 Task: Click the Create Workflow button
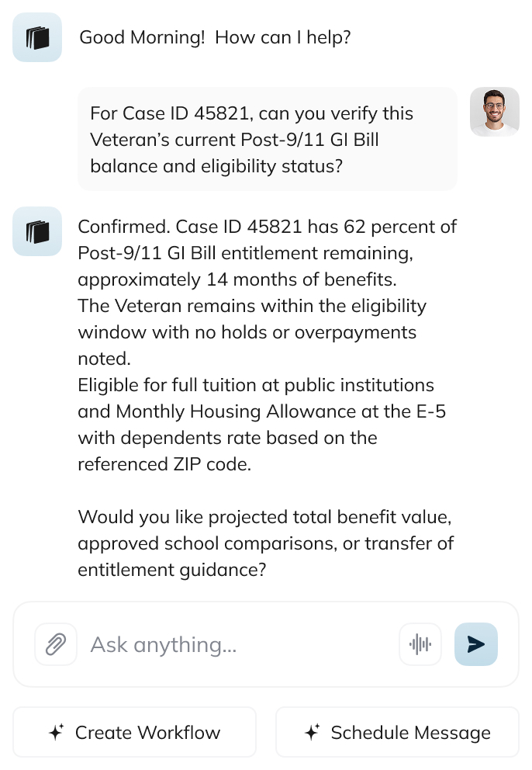click(x=134, y=732)
